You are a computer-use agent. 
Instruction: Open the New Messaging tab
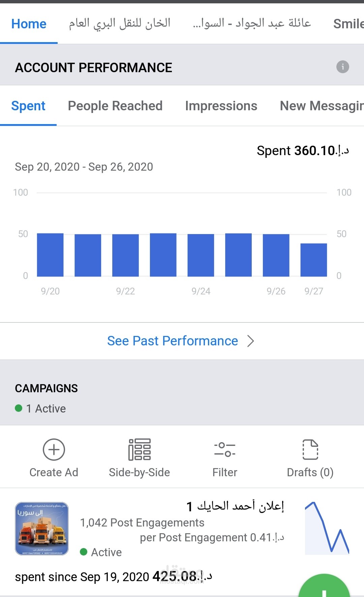(x=322, y=106)
